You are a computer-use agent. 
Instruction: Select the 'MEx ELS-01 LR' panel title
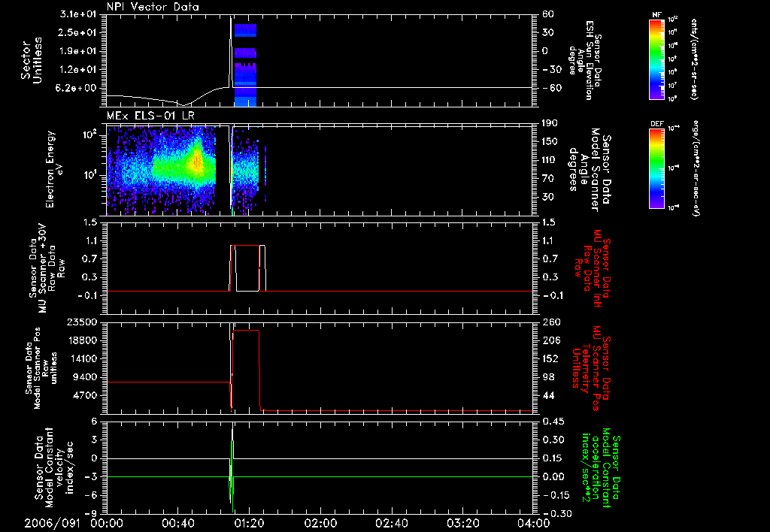click(150, 116)
